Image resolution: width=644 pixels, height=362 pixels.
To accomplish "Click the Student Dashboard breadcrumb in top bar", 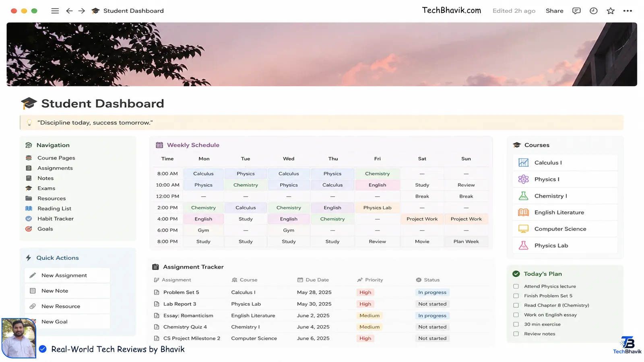I will pyautogui.click(x=133, y=11).
